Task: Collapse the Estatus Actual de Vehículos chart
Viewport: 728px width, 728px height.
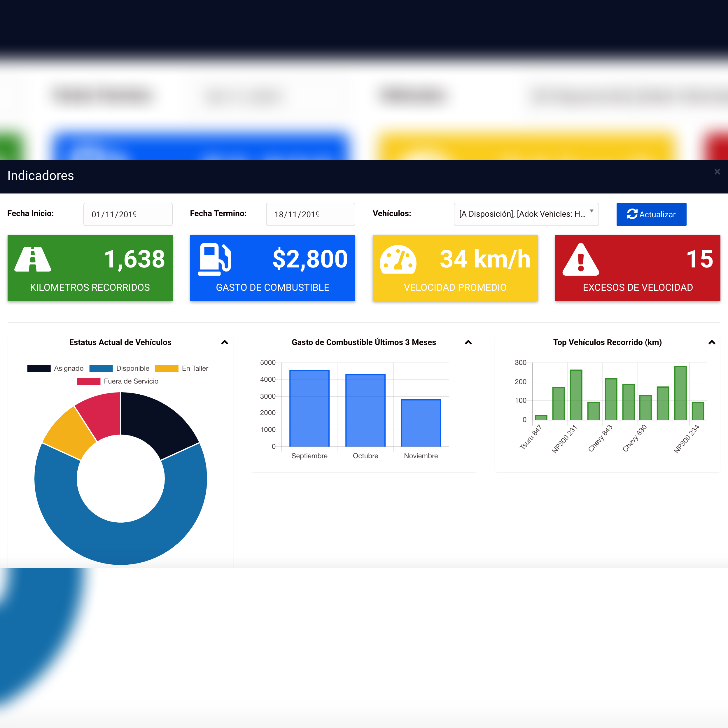Action: pyautogui.click(x=225, y=342)
